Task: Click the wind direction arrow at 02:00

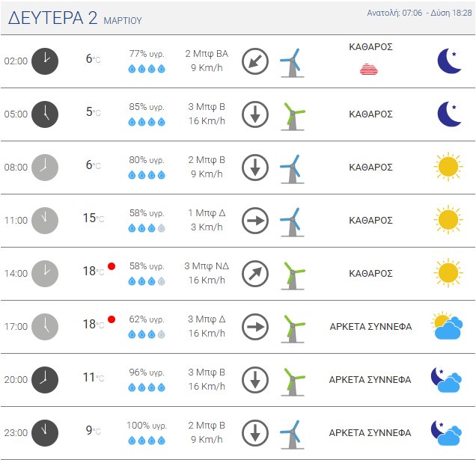Action: 255,61
